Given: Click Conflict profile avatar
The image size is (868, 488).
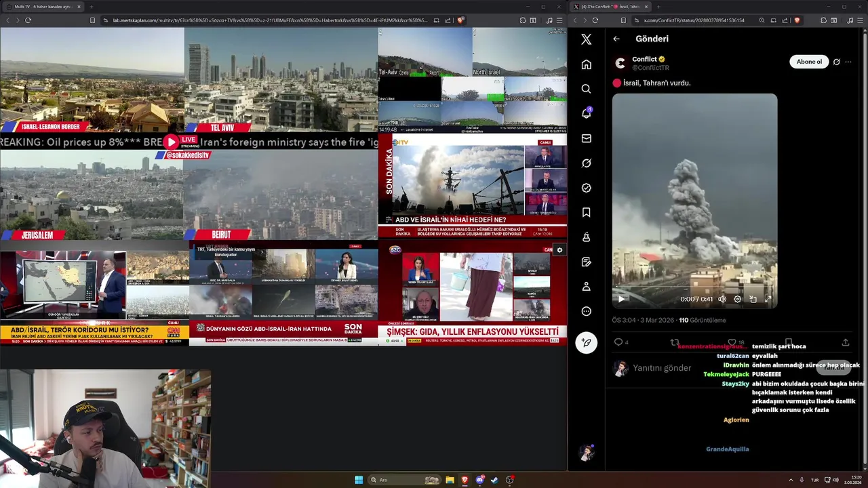Looking at the screenshot, I should click(620, 63).
